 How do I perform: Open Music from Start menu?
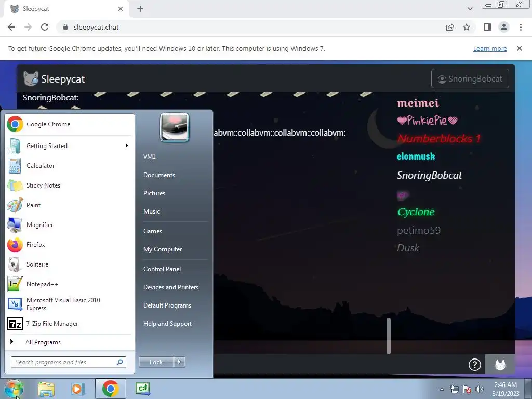[x=152, y=211]
